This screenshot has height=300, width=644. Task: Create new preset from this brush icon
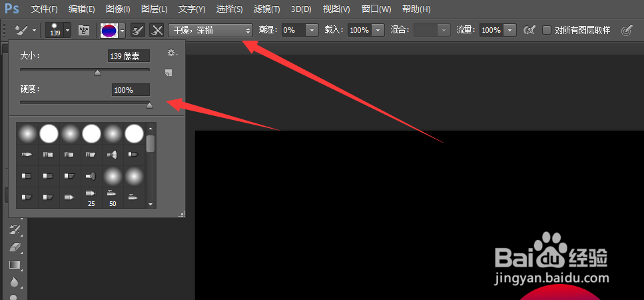(x=168, y=73)
